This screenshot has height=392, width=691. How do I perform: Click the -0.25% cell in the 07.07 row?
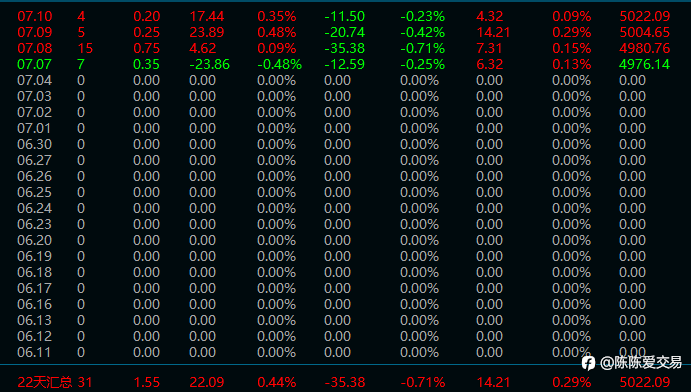pyautogui.click(x=423, y=64)
